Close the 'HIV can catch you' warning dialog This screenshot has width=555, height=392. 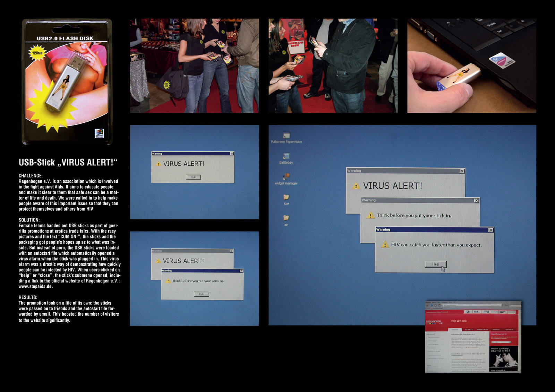tap(490, 230)
